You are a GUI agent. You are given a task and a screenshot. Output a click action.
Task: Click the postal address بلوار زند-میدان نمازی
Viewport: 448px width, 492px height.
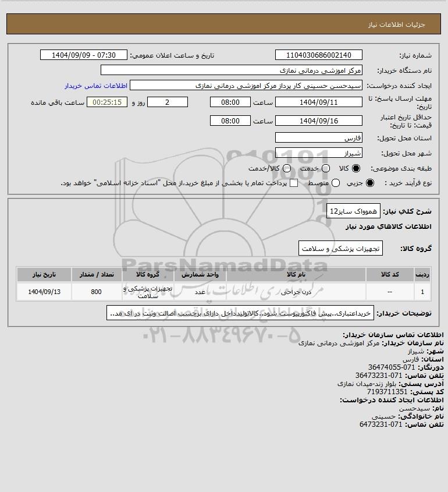point(367,384)
